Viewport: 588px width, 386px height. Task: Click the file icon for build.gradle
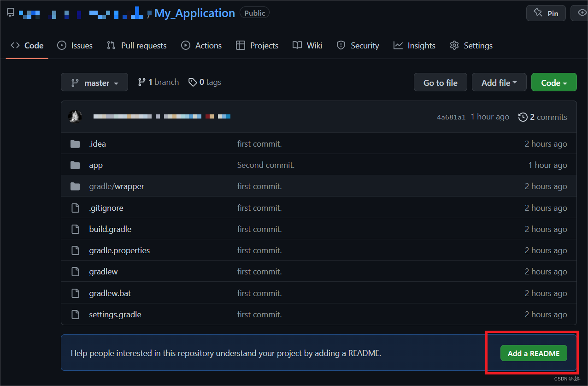tap(75, 229)
